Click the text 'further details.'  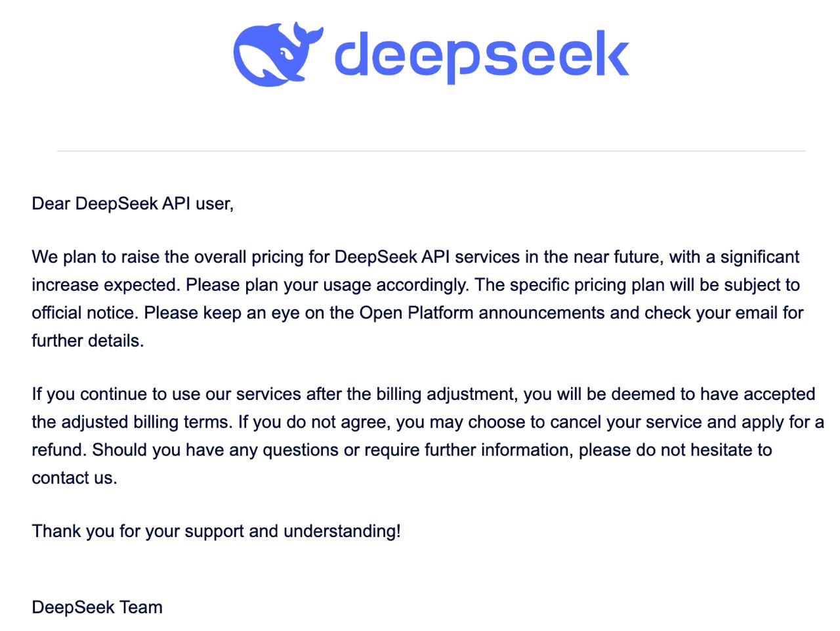(x=88, y=341)
